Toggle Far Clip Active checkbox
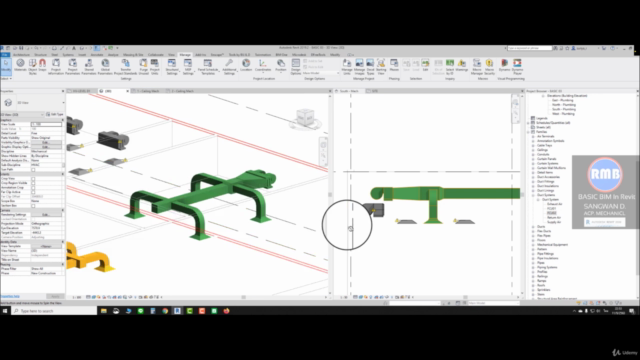Viewport: 640px width, 360px height. 33,192
